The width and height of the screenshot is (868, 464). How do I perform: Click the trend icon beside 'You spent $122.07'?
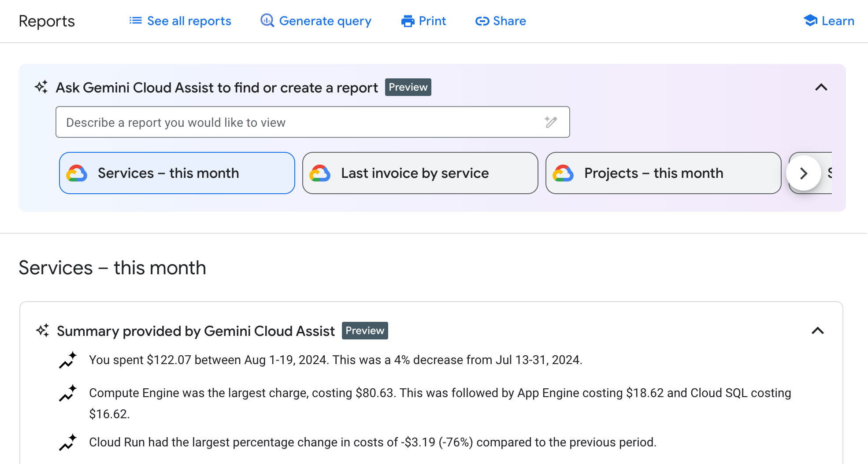pyautogui.click(x=68, y=360)
